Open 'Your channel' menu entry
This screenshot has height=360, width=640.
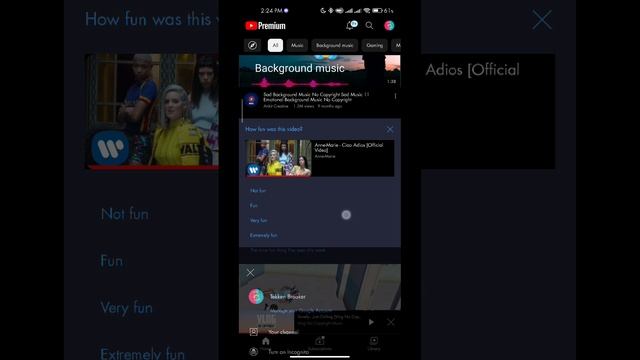283,332
